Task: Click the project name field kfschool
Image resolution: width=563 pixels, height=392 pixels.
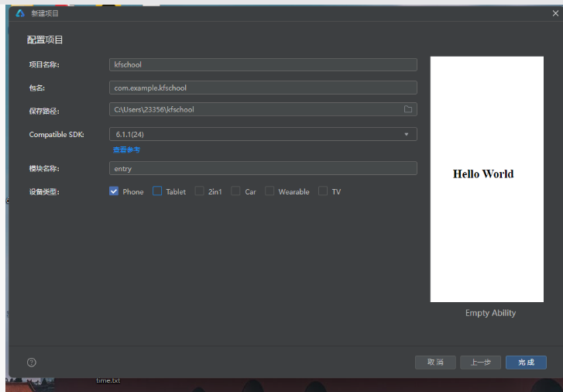Action: point(263,64)
